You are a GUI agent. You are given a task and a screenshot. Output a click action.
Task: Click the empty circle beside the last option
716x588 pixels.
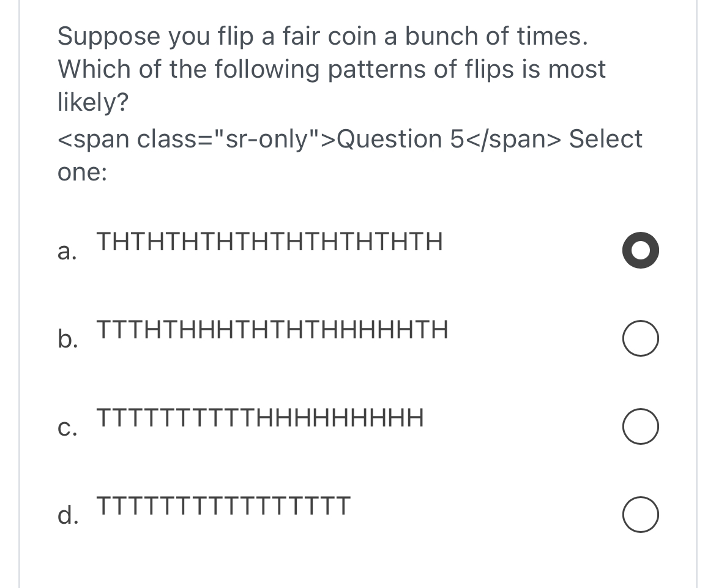click(640, 514)
